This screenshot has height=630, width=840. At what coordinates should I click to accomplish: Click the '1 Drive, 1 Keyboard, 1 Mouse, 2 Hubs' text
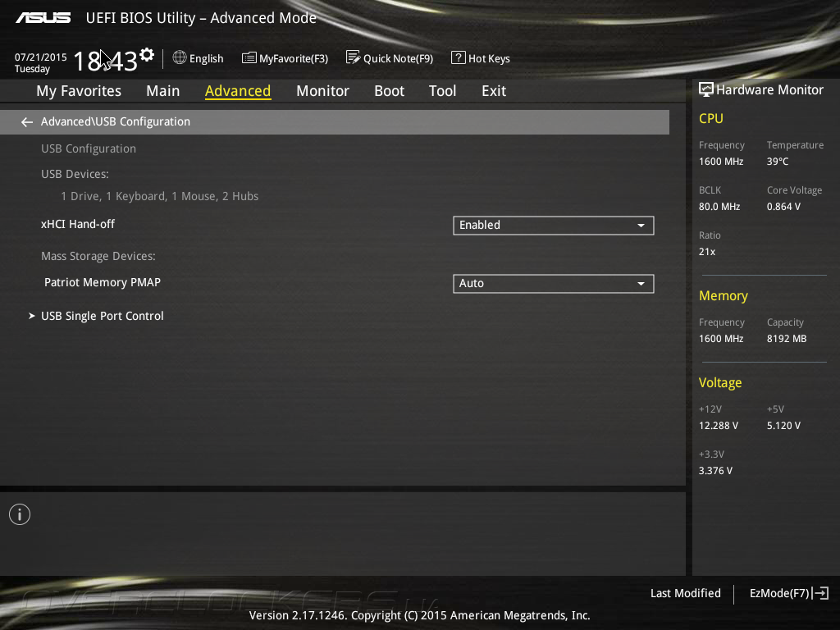point(160,196)
